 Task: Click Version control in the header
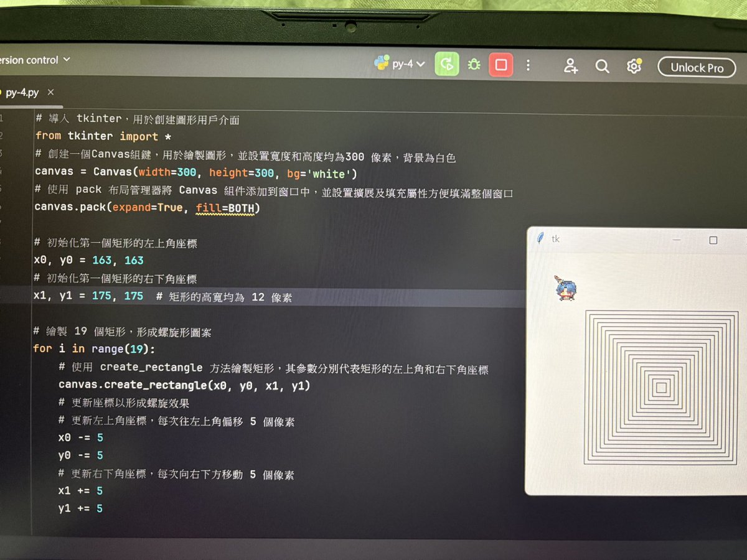(x=28, y=60)
